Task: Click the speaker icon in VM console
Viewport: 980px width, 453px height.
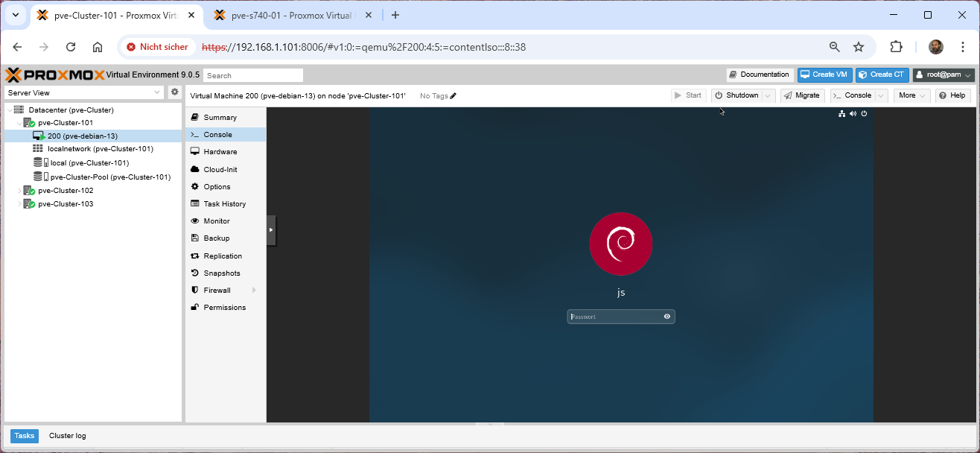Action: click(x=853, y=114)
